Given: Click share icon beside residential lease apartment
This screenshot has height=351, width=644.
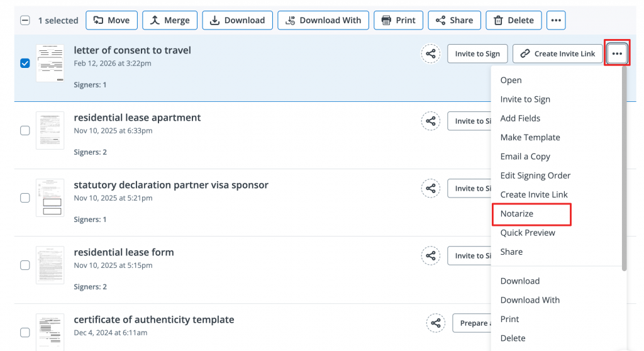Looking at the screenshot, I should pyautogui.click(x=430, y=121).
